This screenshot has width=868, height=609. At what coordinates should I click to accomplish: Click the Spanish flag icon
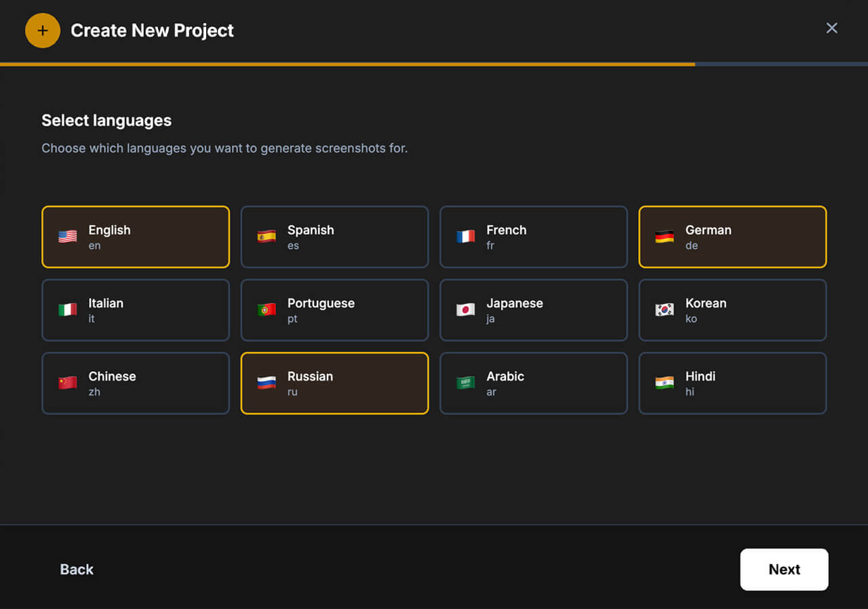267,237
